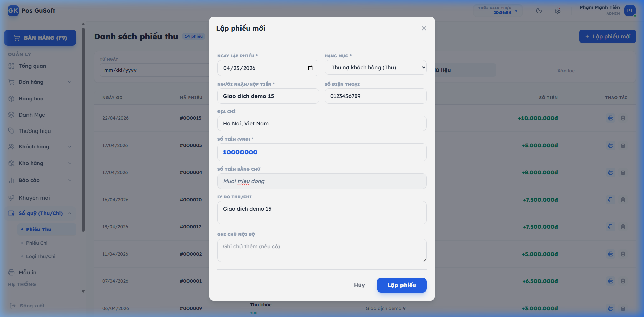Switch to Phiếu Chi
Image resolution: width=644 pixels, height=317 pixels.
coord(38,243)
